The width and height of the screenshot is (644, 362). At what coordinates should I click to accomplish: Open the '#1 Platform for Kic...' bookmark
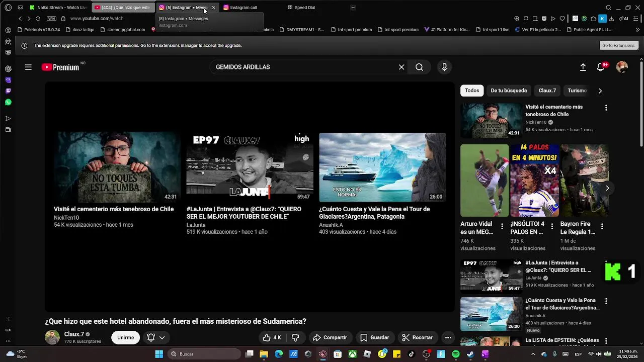click(447, 30)
